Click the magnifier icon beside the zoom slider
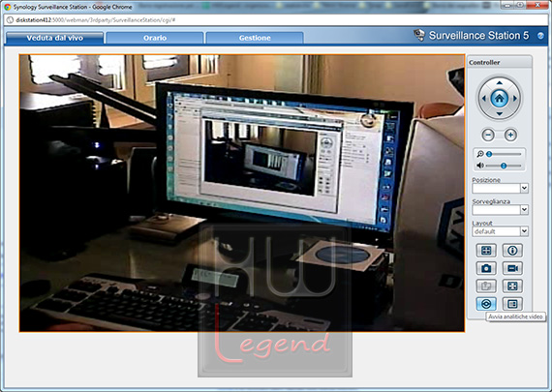 (479, 154)
